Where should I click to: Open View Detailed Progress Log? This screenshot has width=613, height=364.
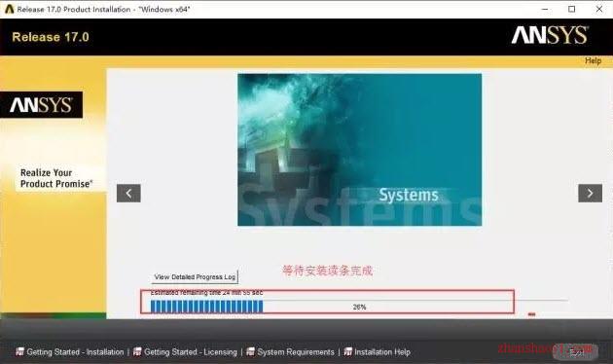point(195,276)
